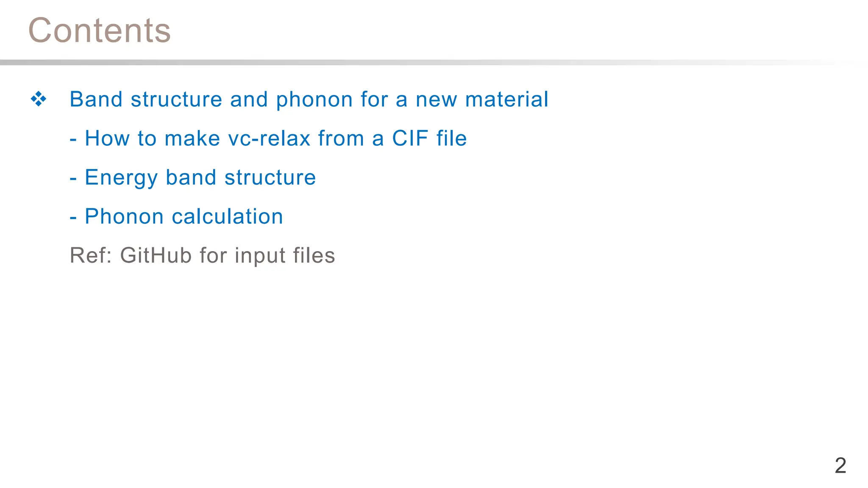Click the gray divider line under the title
The image size is (868, 488).
pyautogui.click(x=424, y=62)
